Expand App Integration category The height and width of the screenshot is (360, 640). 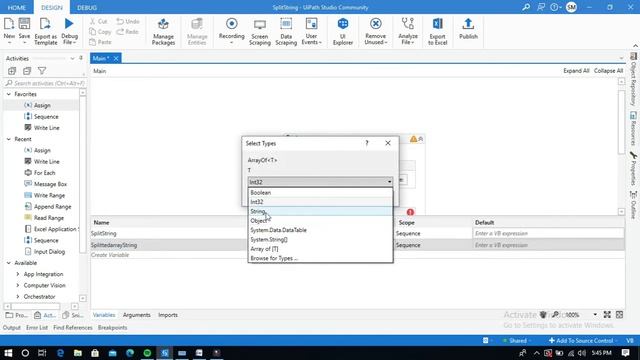coord(18,274)
